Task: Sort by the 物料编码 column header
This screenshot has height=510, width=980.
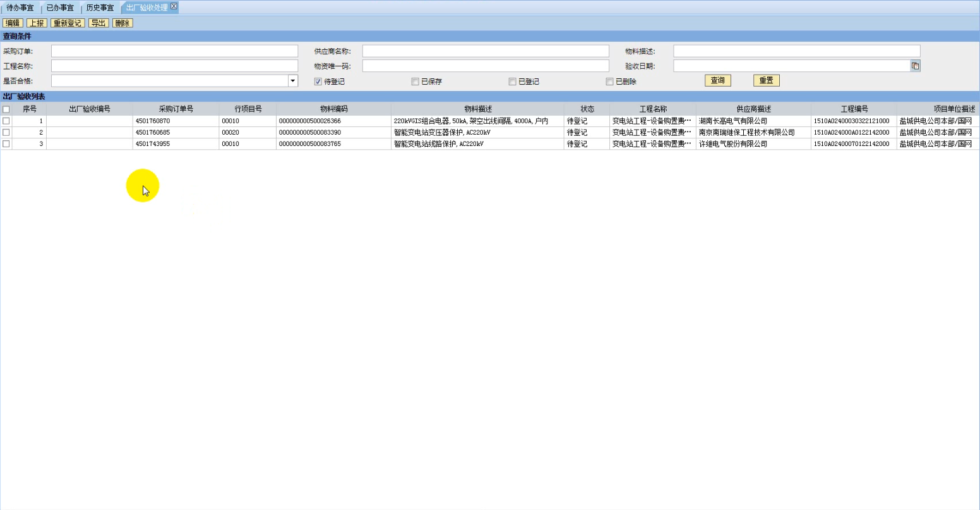Action: [x=333, y=109]
